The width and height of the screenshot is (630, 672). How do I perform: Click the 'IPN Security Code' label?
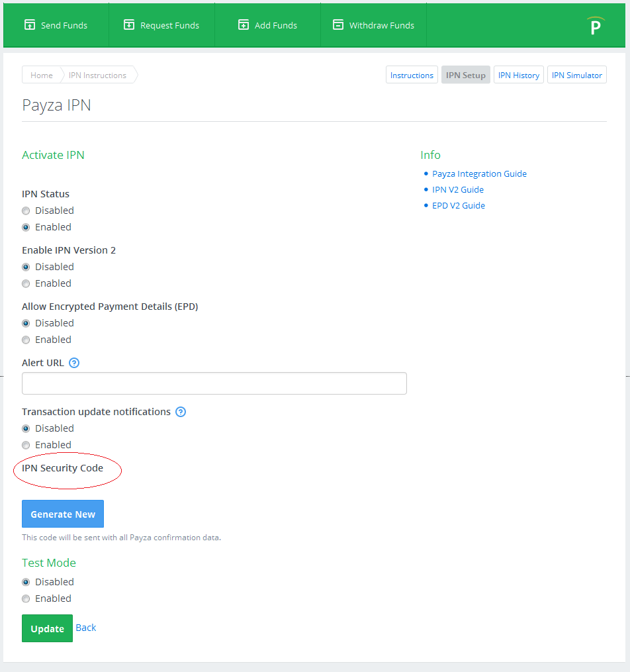[x=62, y=468]
